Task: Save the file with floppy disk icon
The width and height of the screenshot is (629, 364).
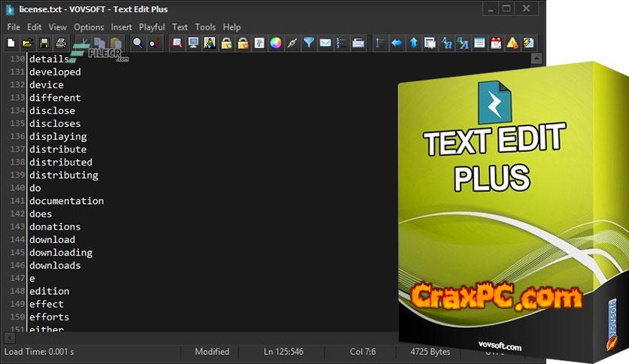Action: (x=44, y=43)
